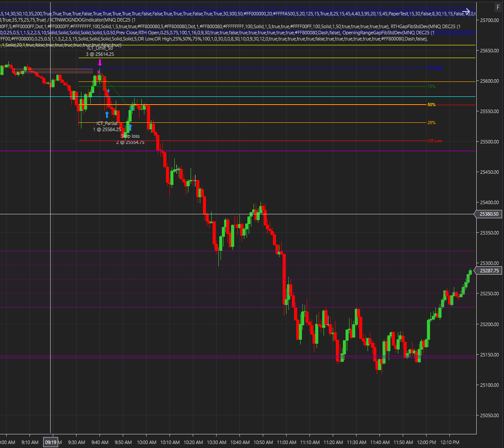The width and height of the screenshot is (504, 448).
Task: Click the 10:30 AM time axis label
Action: (x=217, y=443)
